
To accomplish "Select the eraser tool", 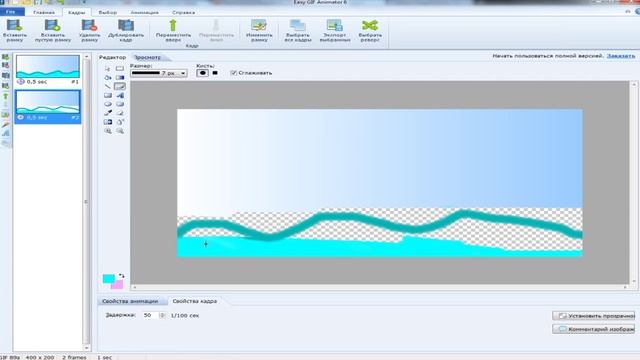I will (x=120, y=113).
